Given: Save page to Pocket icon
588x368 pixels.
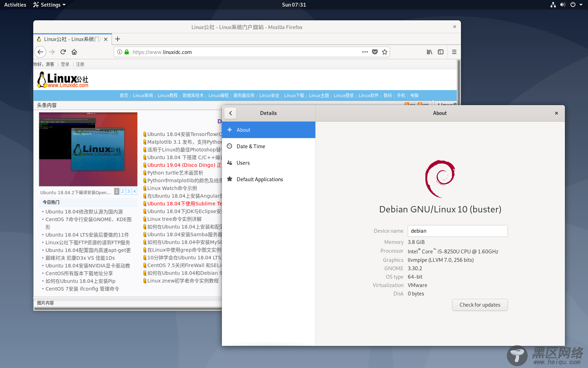Looking at the screenshot, I should pyautogui.click(x=375, y=52).
